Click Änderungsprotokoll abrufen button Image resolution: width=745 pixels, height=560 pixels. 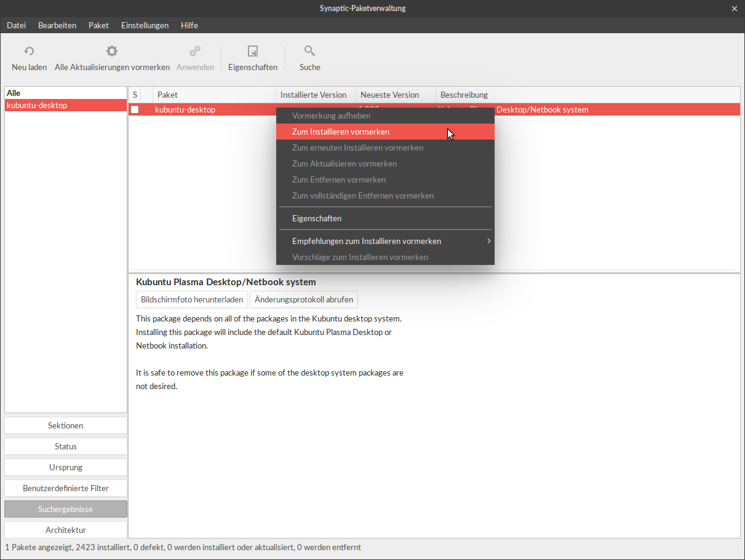[304, 299]
